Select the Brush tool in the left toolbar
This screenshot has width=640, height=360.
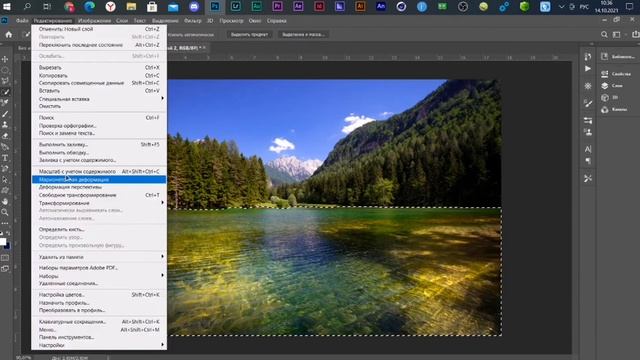5,114
